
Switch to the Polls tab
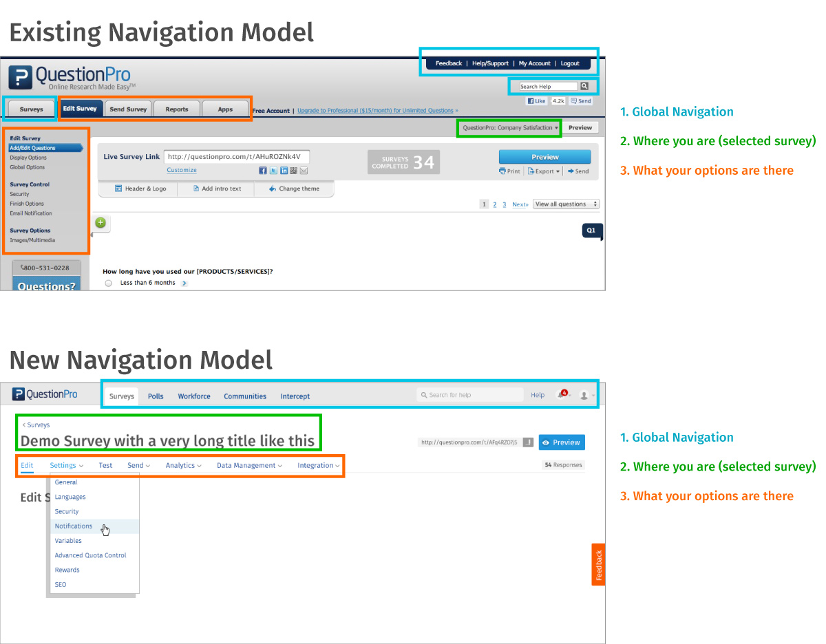pyautogui.click(x=156, y=396)
